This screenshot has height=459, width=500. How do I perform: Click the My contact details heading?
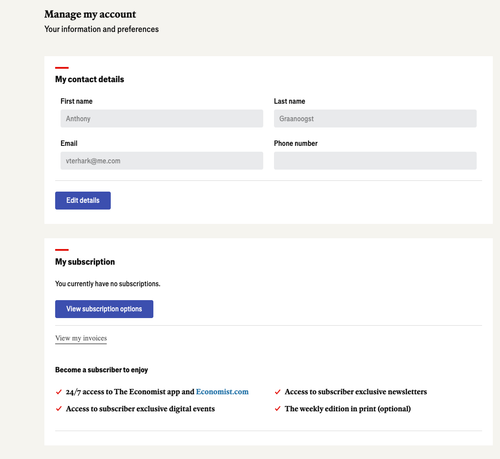[89, 79]
